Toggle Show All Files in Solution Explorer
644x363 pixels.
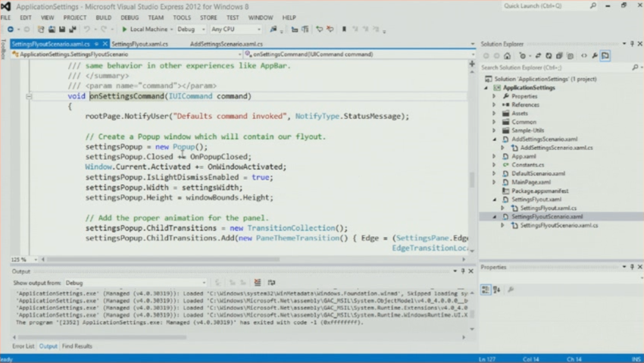(x=570, y=56)
